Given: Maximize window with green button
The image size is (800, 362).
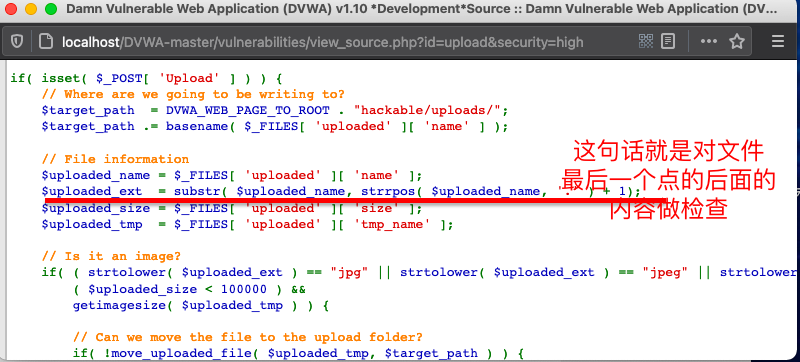Looking at the screenshot, I should (51, 9).
